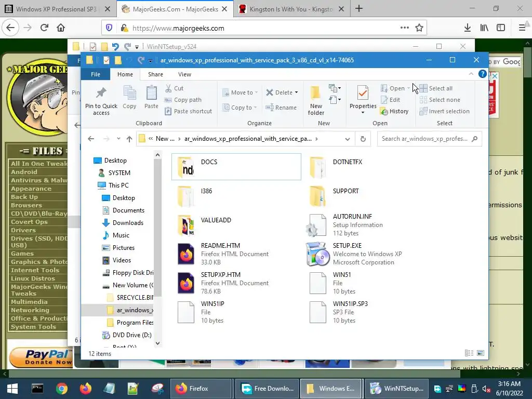Switch to details view layout
This screenshot has height=399, width=532.
coord(469,353)
